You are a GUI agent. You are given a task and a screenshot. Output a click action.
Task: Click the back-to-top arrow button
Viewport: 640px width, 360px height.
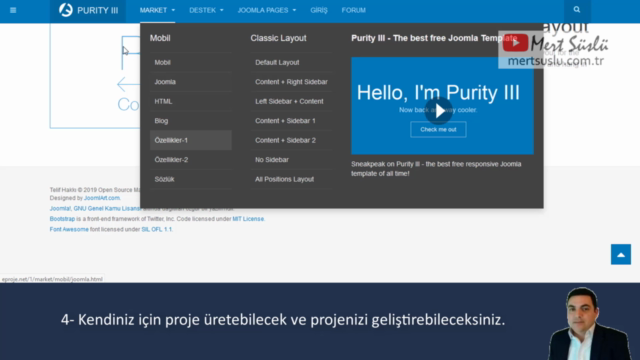[x=621, y=254]
